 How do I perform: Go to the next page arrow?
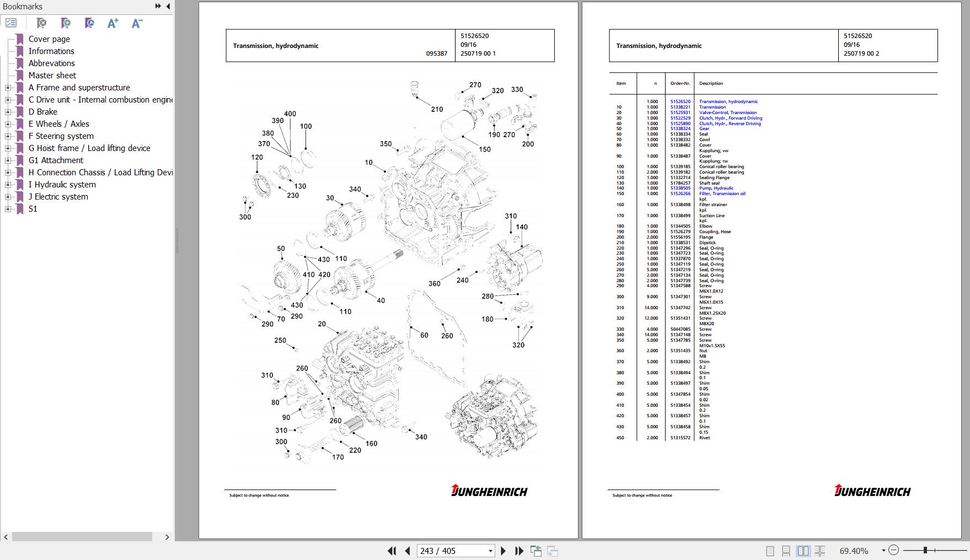pos(503,551)
